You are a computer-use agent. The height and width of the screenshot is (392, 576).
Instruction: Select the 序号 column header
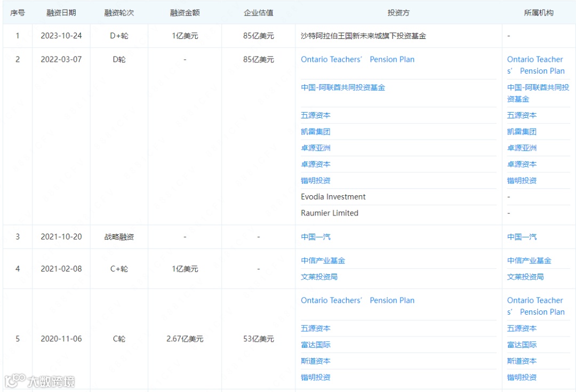click(17, 13)
